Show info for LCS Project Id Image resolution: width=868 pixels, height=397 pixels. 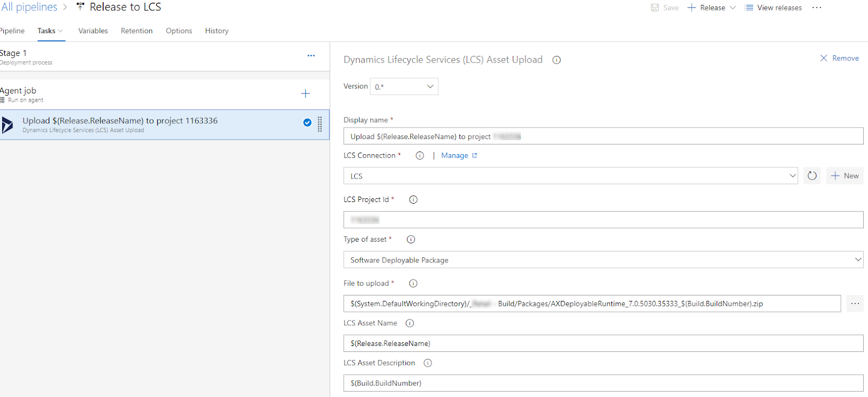413,200
